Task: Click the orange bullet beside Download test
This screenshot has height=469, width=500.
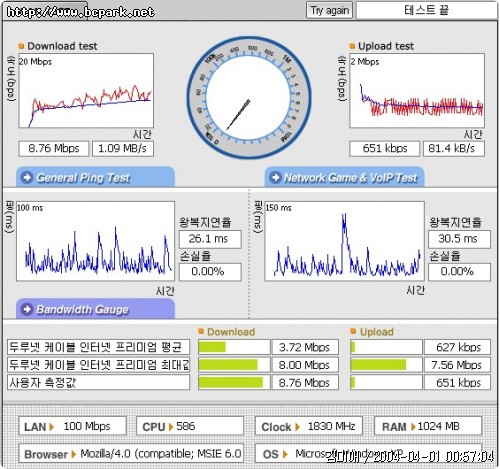Action: click(x=21, y=46)
